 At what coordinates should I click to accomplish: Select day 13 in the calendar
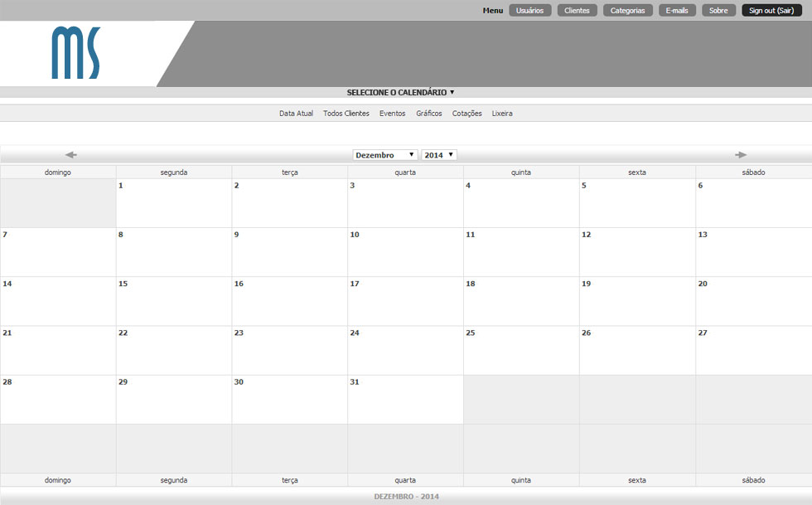(754, 252)
